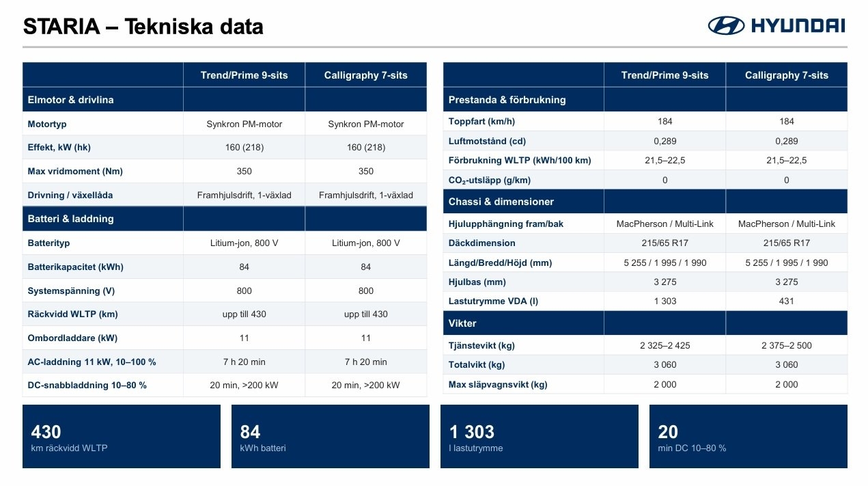
Task: Select the "Räckvidd WLTP (km)" row label
Action: pyautogui.click(x=73, y=314)
